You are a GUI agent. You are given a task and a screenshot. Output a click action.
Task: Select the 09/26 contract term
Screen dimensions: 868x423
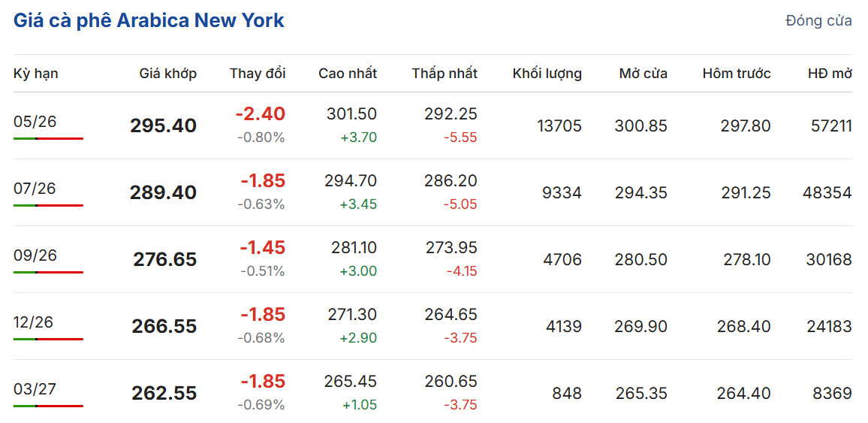[35, 255]
